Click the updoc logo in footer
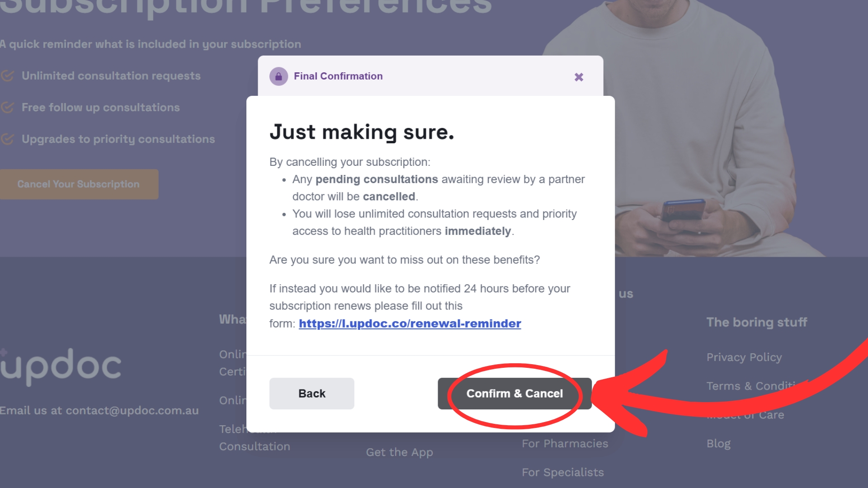The width and height of the screenshot is (868, 488). point(61,366)
